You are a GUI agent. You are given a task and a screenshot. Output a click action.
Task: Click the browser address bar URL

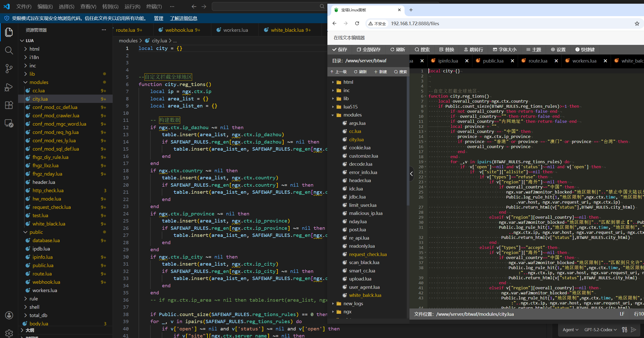pos(415,23)
